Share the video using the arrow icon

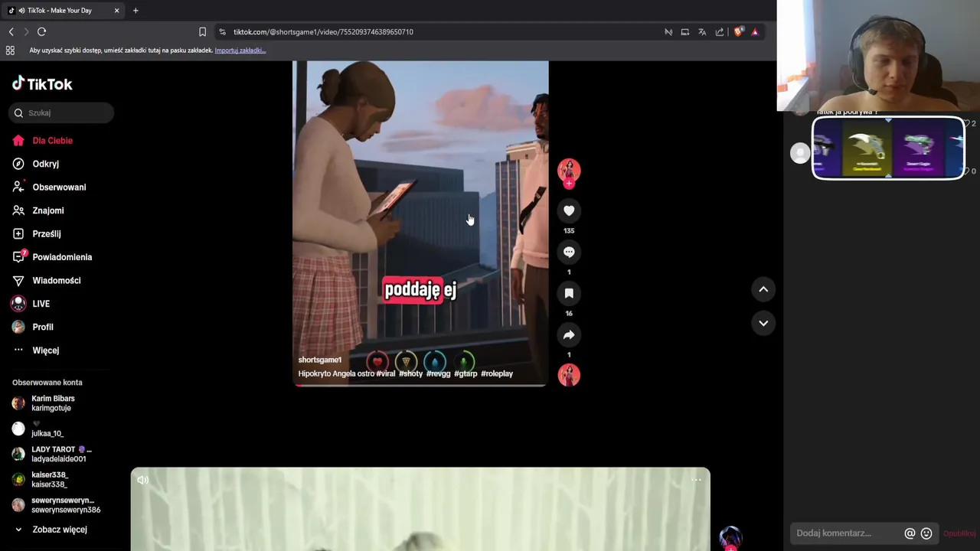569,334
